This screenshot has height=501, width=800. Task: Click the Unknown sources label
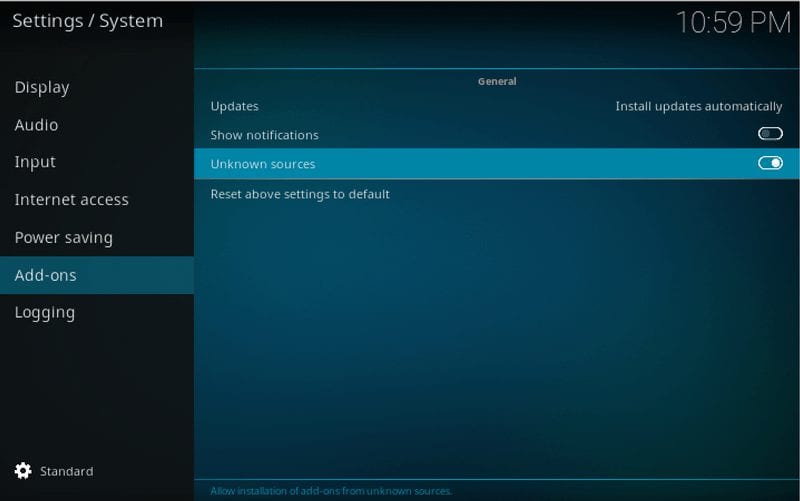[263, 164]
